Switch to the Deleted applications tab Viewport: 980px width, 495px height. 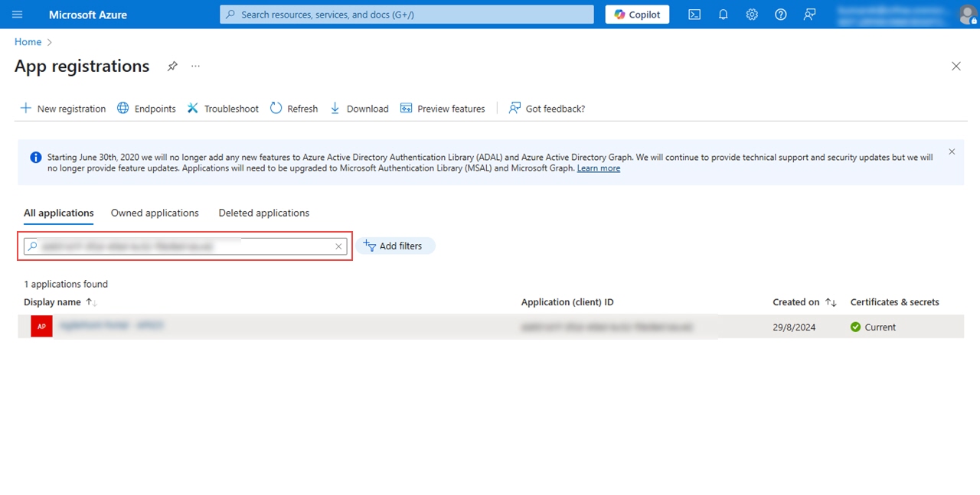point(264,213)
